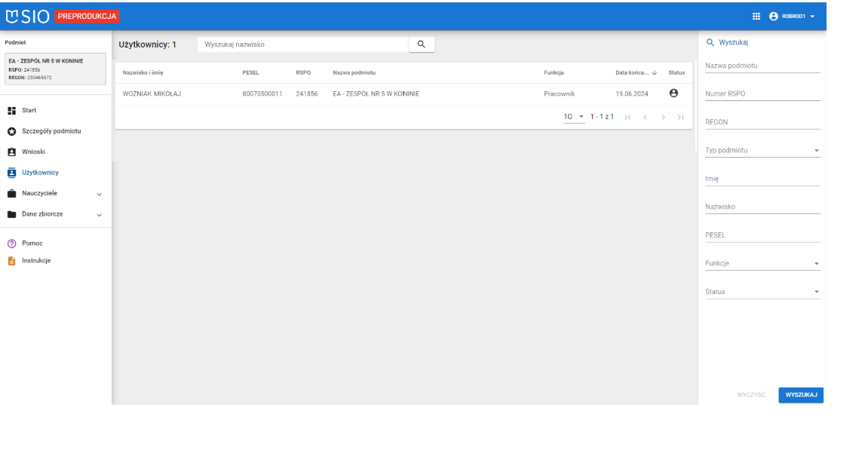Click the WYCZYŚĆ clear filters button
868x454 pixels.
point(750,395)
